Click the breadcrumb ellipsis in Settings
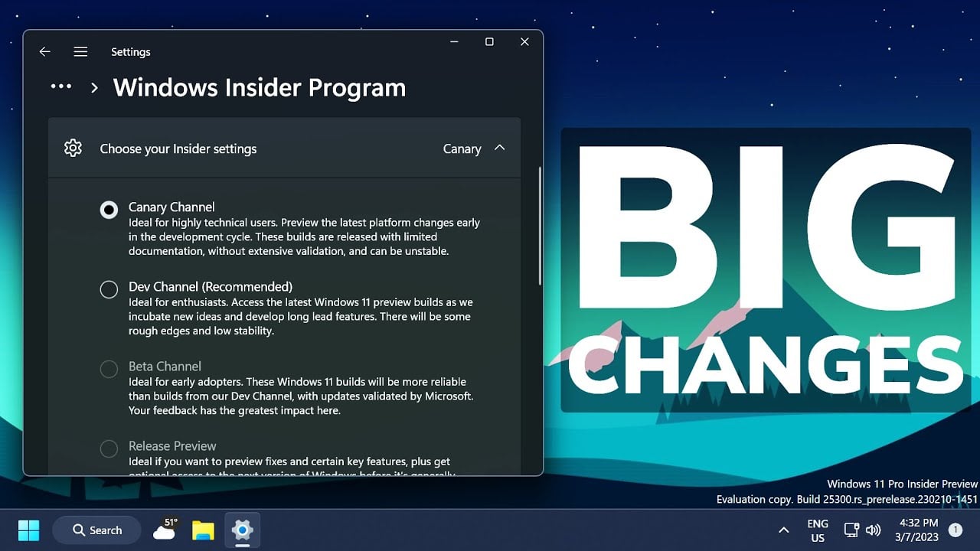 (60, 86)
